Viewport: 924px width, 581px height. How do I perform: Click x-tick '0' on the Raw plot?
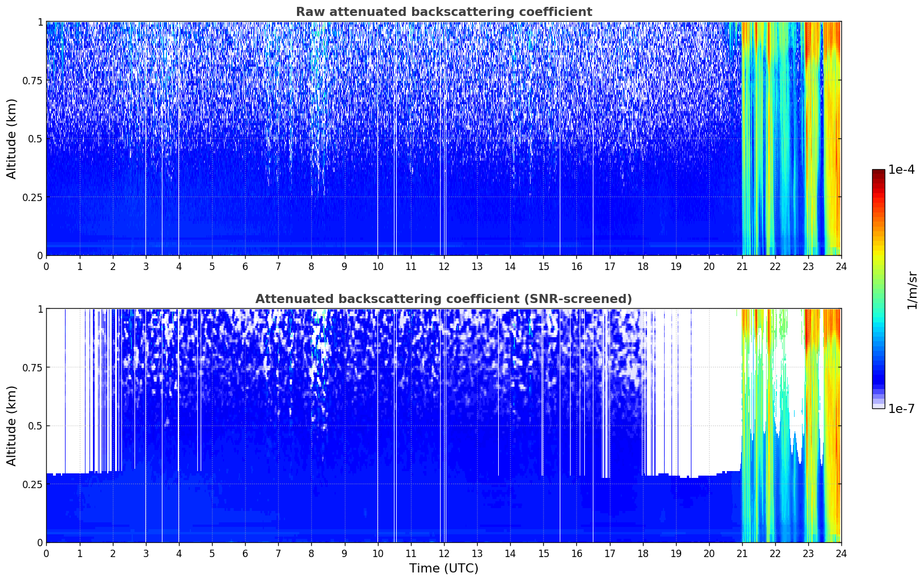(46, 266)
